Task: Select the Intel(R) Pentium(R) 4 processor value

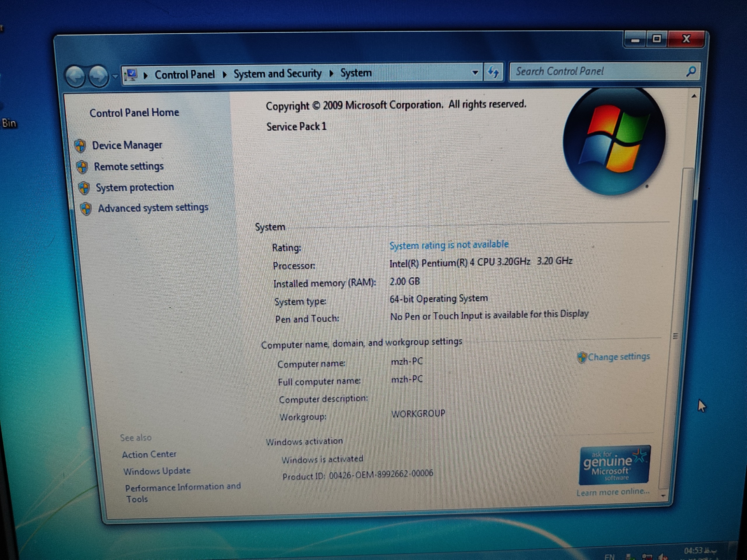Action: [x=481, y=262]
